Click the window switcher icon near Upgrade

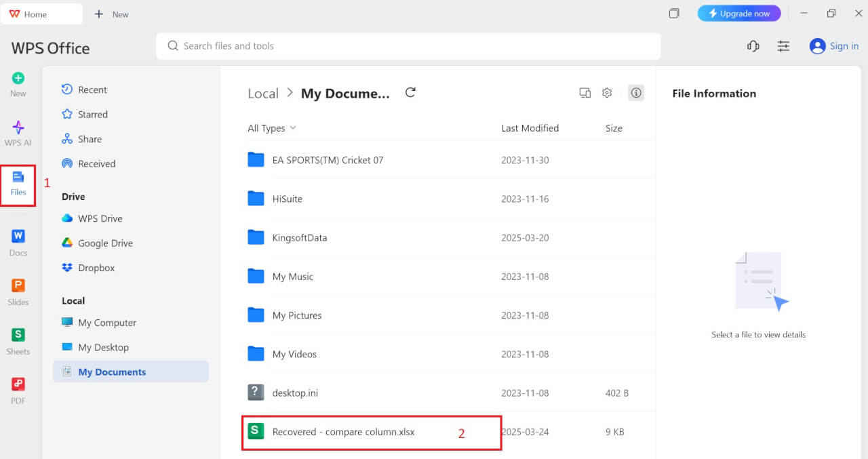point(674,14)
